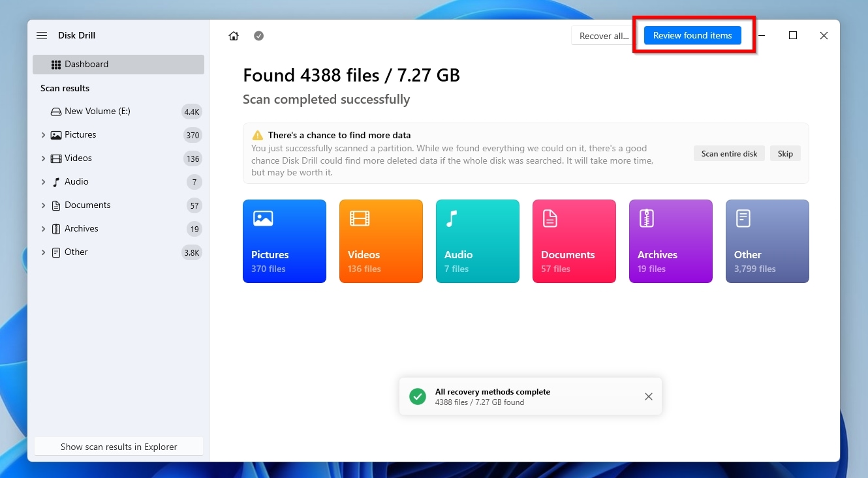Select the purple Archives category tile
The image size is (868, 478).
[671, 241]
